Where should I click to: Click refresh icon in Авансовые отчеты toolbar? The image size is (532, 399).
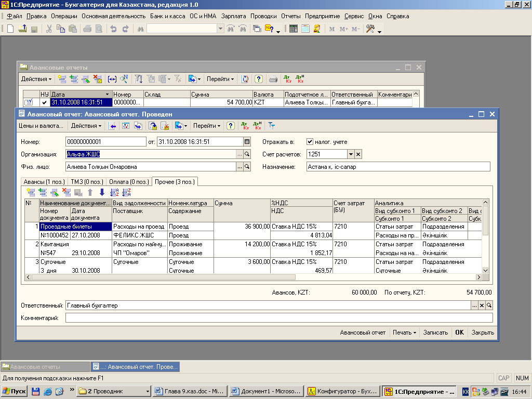[245, 79]
